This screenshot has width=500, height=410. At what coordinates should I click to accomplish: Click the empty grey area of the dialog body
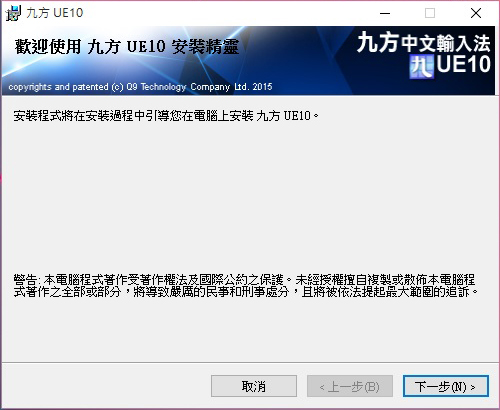click(x=250, y=197)
